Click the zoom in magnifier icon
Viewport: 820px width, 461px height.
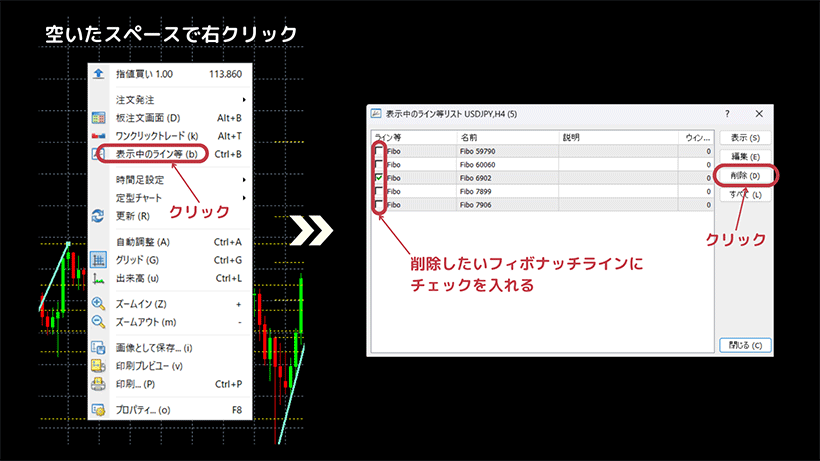coord(98,304)
